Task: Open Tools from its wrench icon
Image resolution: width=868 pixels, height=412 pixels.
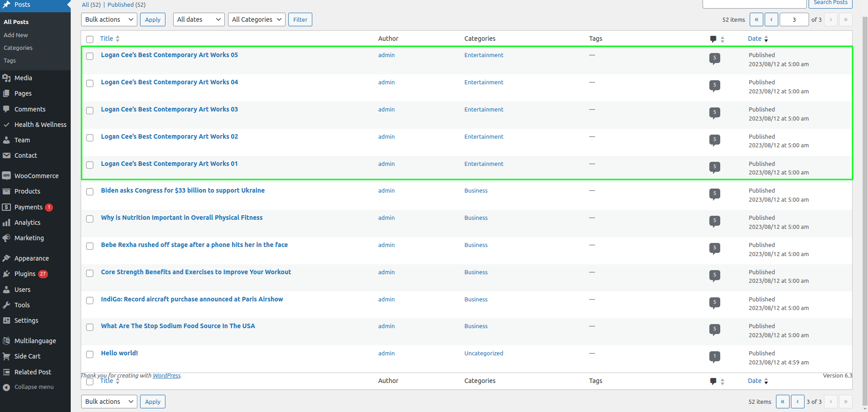Action: pos(6,305)
